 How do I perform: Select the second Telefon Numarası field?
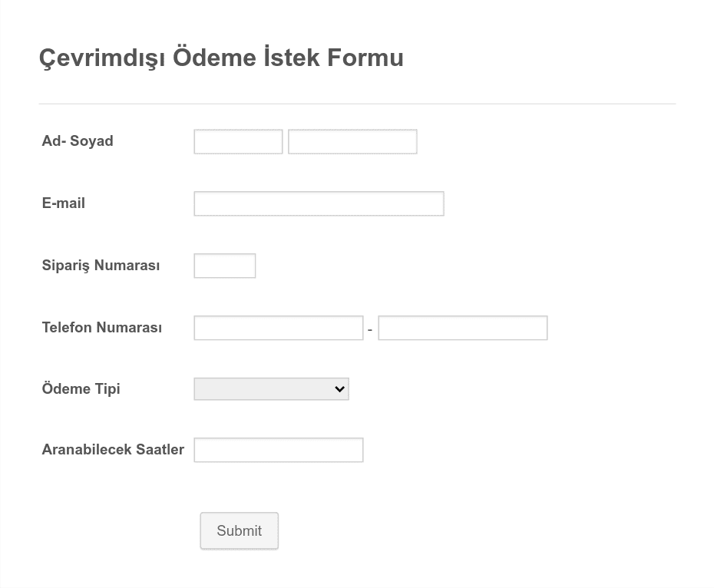463,328
